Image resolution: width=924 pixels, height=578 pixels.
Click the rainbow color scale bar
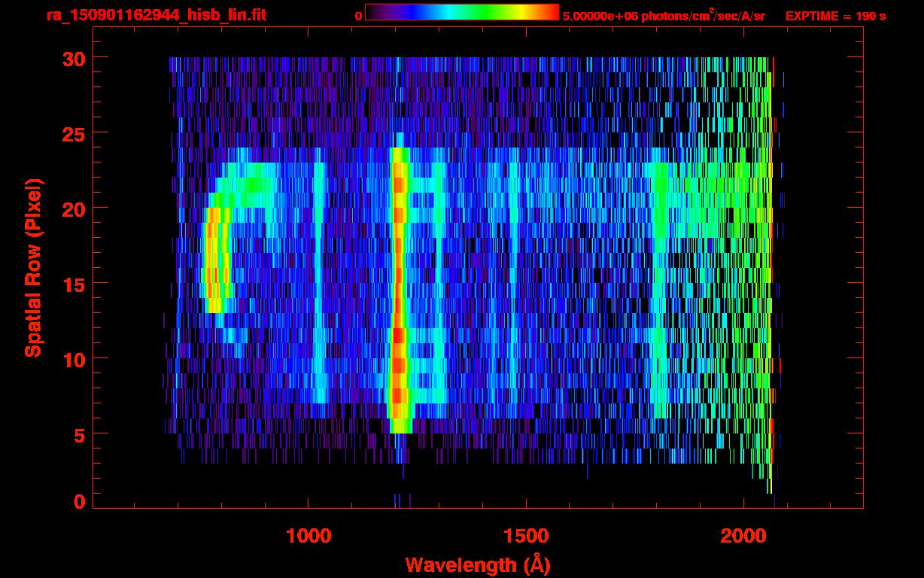click(x=462, y=12)
